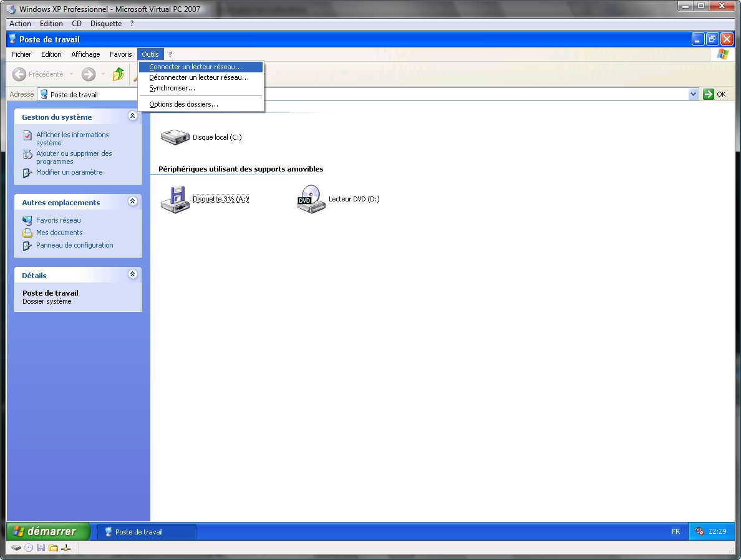Screen dimensions: 741x560
Task: Click the Virtual PC hard disk status icon
Action: pos(17,548)
